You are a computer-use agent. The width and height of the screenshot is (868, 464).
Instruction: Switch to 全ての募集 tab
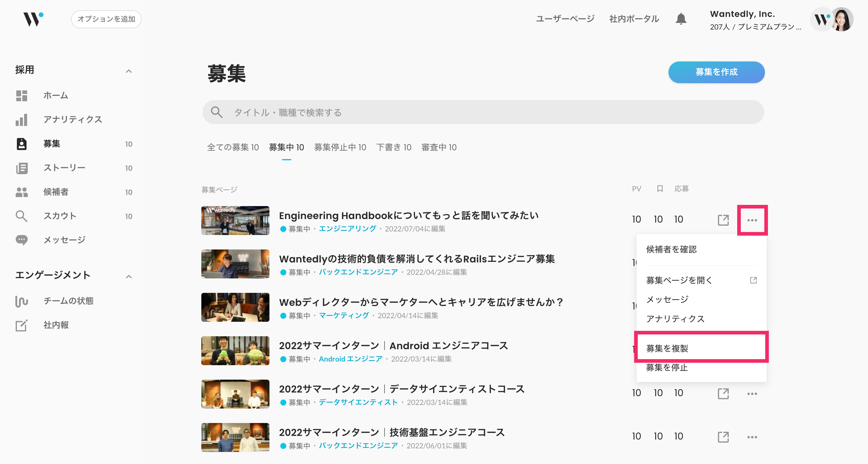click(233, 147)
